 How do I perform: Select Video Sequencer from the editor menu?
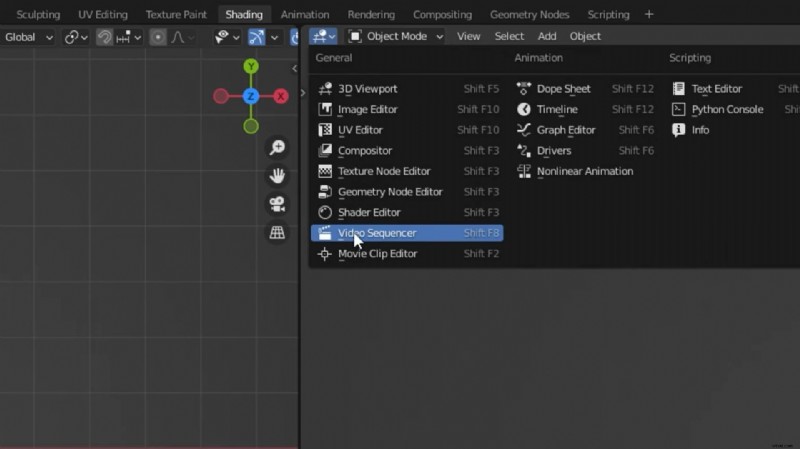[x=377, y=233]
